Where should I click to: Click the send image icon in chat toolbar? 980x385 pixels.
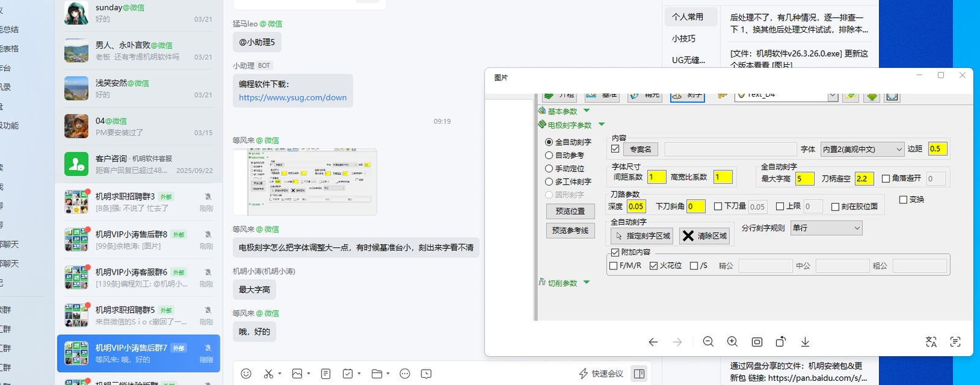[297, 373]
